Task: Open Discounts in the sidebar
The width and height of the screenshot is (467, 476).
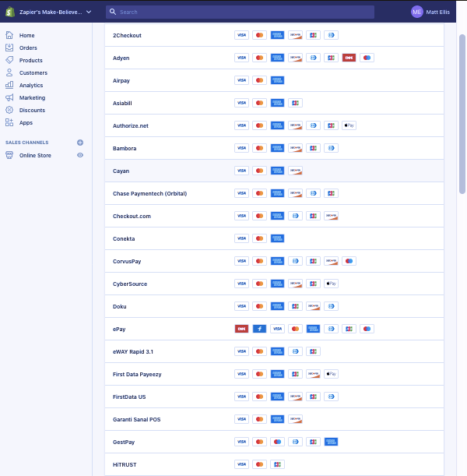Action: tap(32, 110)
